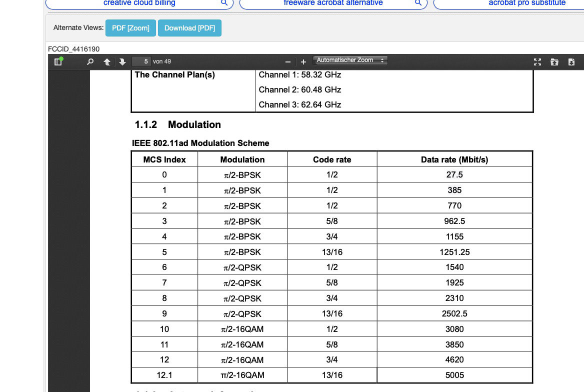This screenshot has height=392, width=584.
Task: Click π/2-QPSK modulation in MCS 6 row
Action: [242, 267]
